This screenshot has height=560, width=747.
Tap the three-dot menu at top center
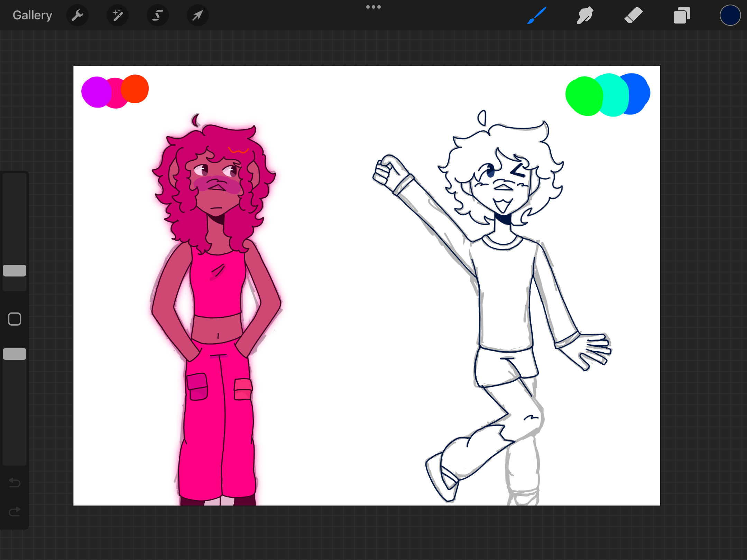(x=373, y=7)
